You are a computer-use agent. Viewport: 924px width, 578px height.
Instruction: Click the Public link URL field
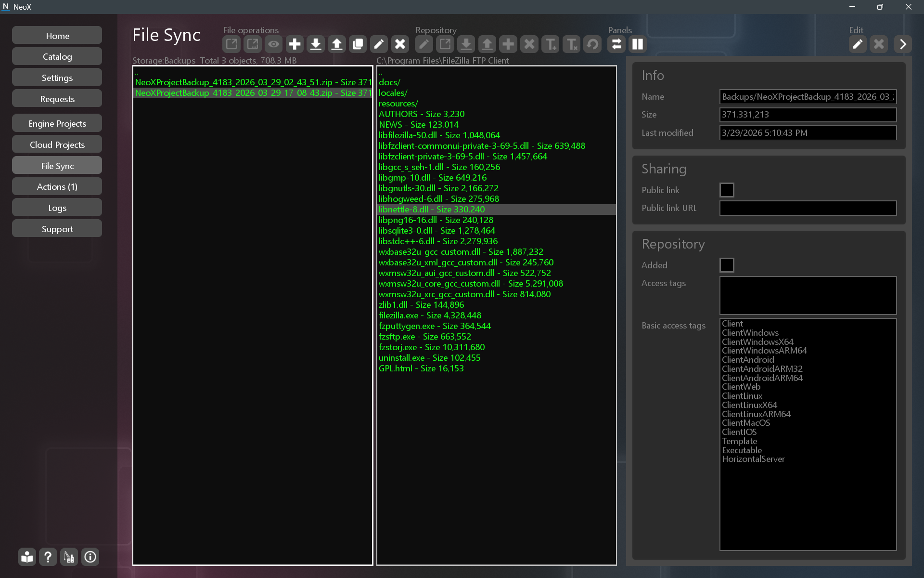point(808,208)
